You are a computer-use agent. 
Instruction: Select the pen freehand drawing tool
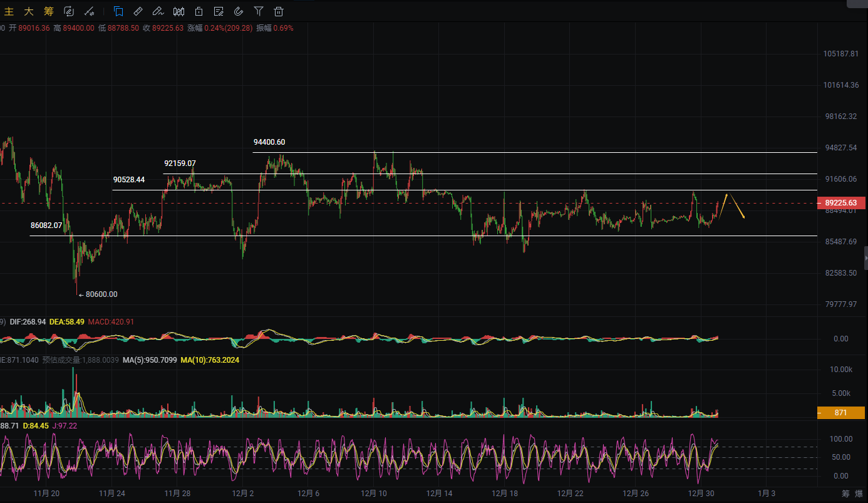pyautogui.click(x=158, y=11)
